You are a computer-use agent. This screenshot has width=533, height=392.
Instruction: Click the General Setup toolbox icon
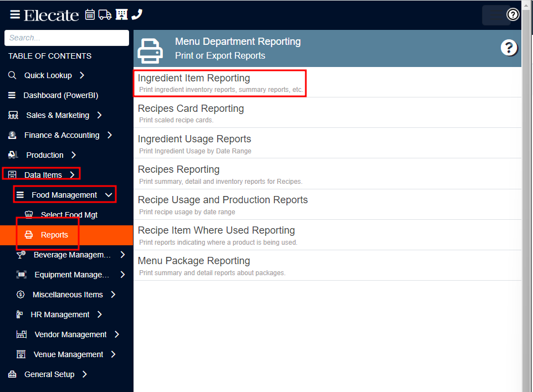(x=12, y=374)
